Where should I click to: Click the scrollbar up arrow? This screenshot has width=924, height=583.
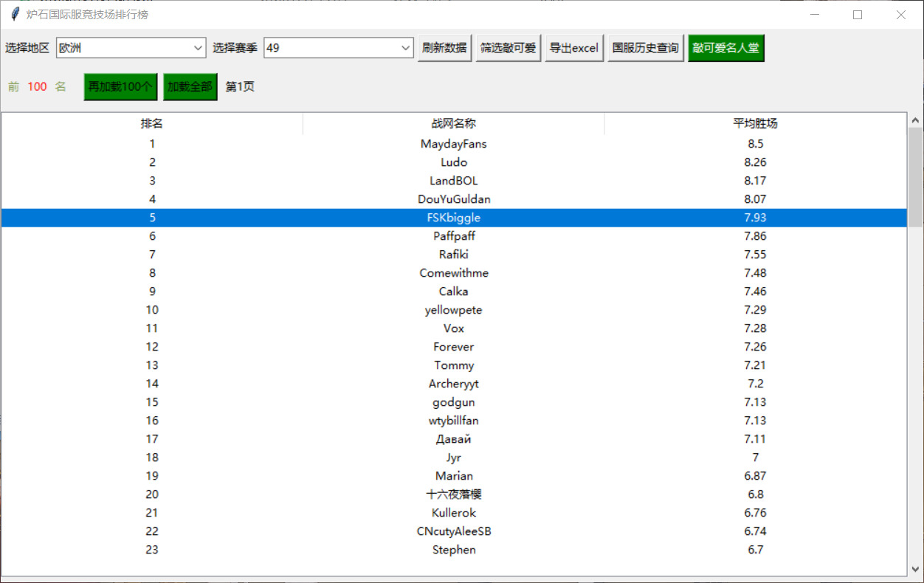tap(915, 120)
